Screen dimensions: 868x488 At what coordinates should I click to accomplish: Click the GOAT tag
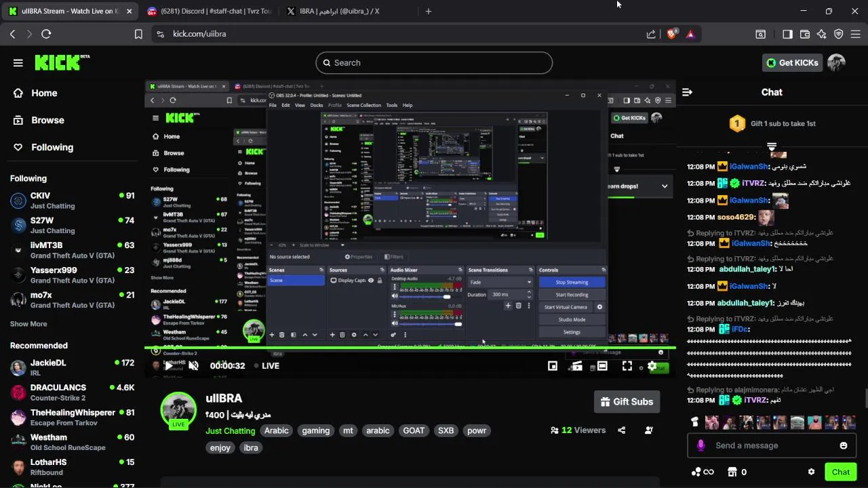click(414, 430)
